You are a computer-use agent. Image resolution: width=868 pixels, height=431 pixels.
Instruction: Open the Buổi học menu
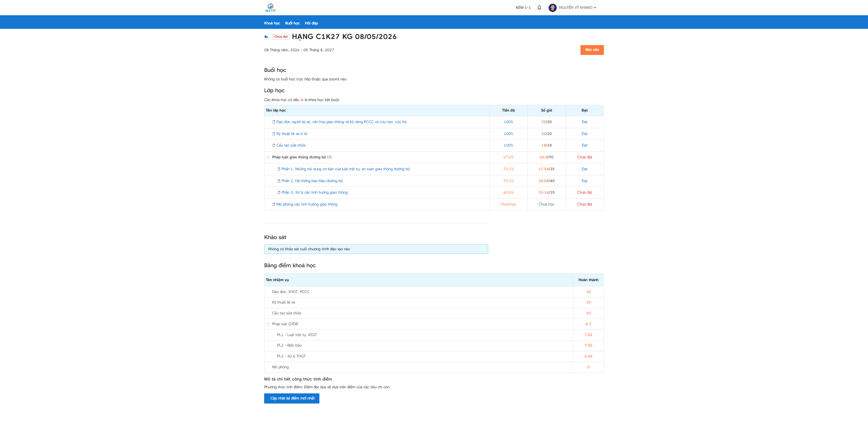[292, 23]
